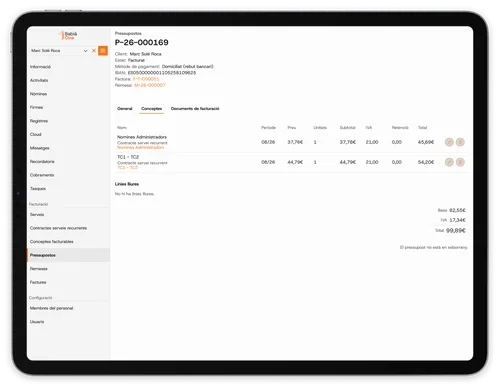
Task: Delete the TC1 - TC2 concept line
Action: pos(460,162)
